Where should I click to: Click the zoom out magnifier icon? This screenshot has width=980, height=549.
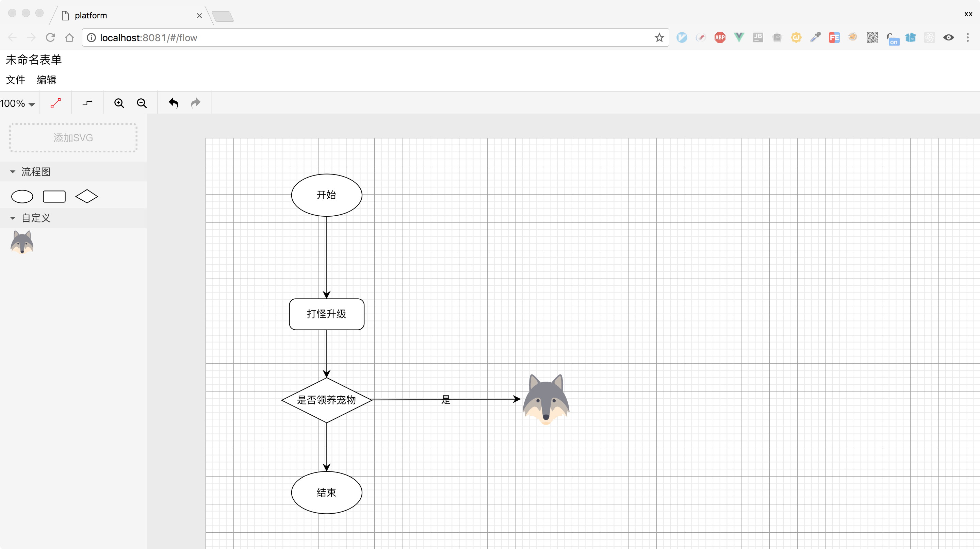coord(142,103)
